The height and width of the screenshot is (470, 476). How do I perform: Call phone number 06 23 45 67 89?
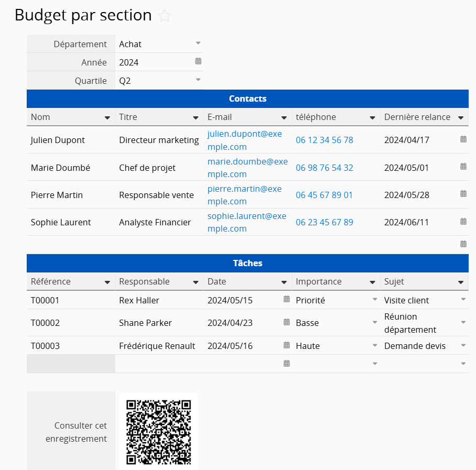pyautogui.click(x=325, y=222)
